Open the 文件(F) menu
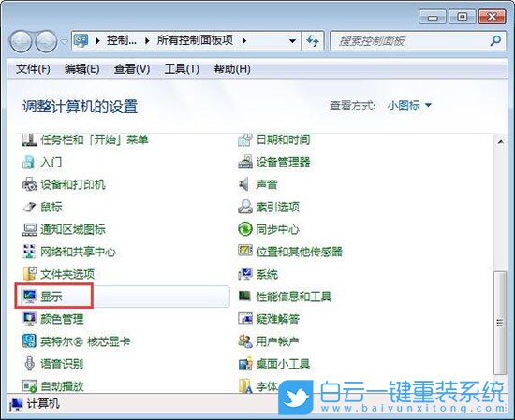515x420 pixels. (x=33, y=69)
